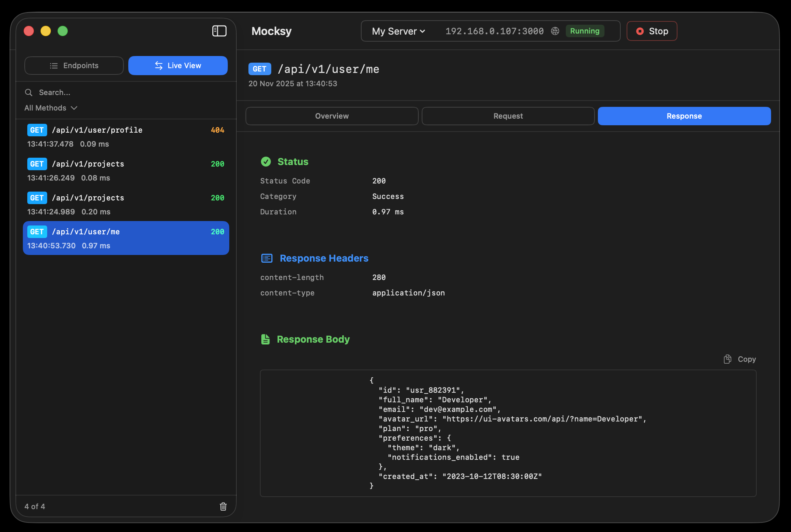Enable Live View mode
791x532 pixels.
(x=178, y=66)
